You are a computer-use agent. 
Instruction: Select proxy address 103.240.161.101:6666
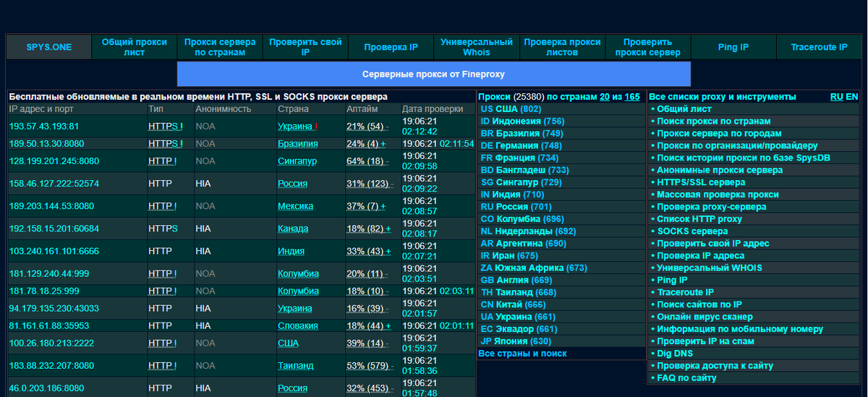(54, 251)
